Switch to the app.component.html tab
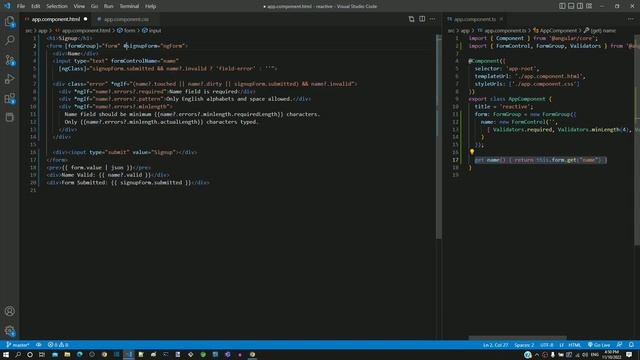This screenshot has height=360, width=640. point(56,19)
